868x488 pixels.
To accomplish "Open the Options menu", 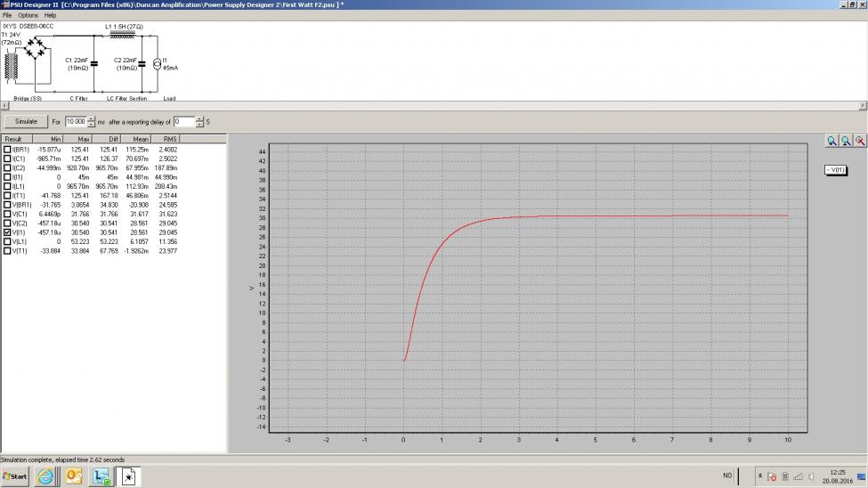I will [28, 15].
